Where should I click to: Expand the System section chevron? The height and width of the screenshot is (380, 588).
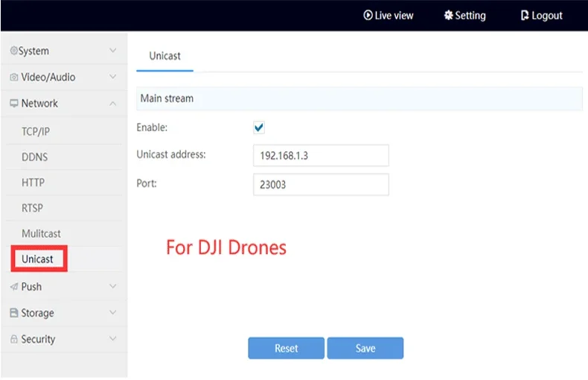[x=112, y=51]
